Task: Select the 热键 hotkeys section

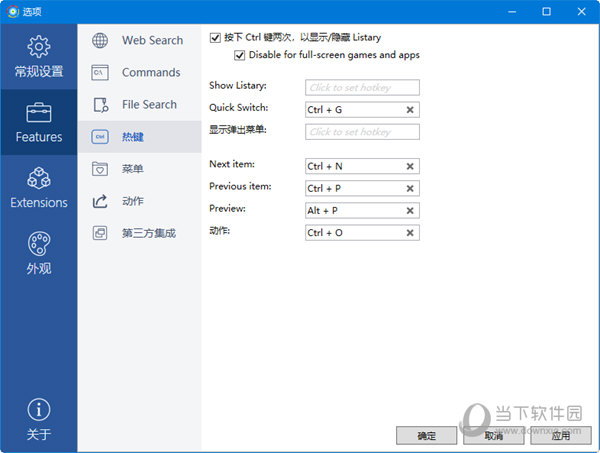Action: click(139, 137)
